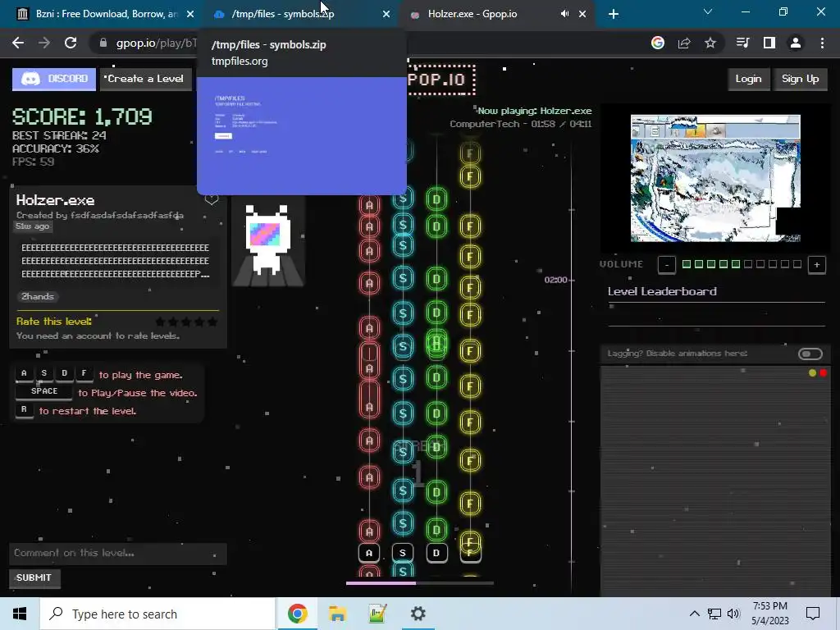Open the Create a Level page

click(x=146, y=80)
